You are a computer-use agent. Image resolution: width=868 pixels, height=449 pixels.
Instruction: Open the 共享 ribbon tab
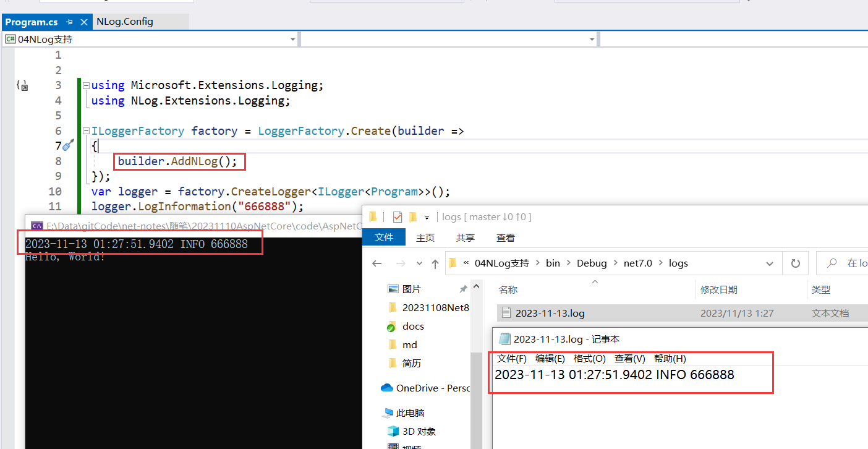(x=466, y=237)
